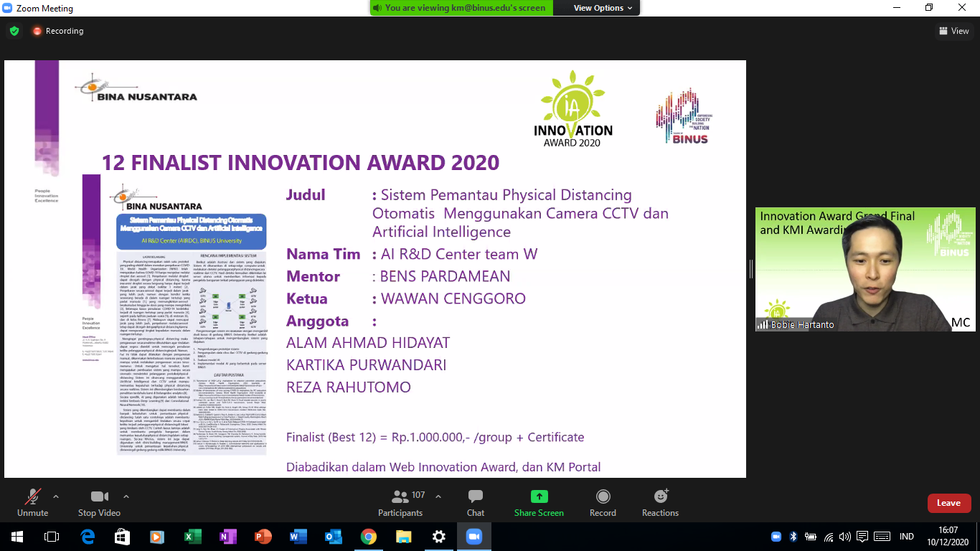This screenshot has height=551, width=980.
Task: Open OneNote from taskbar
Action: click(x=228, y=537)
